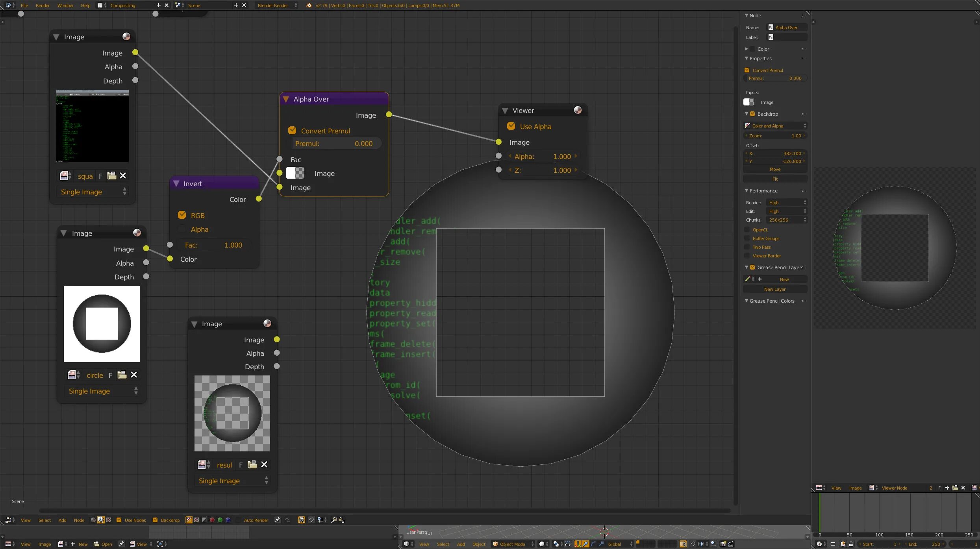Screen dimensions: 980x549
Task: Collapse the Alpha Over node triangle
Action: tap(286, 99)
